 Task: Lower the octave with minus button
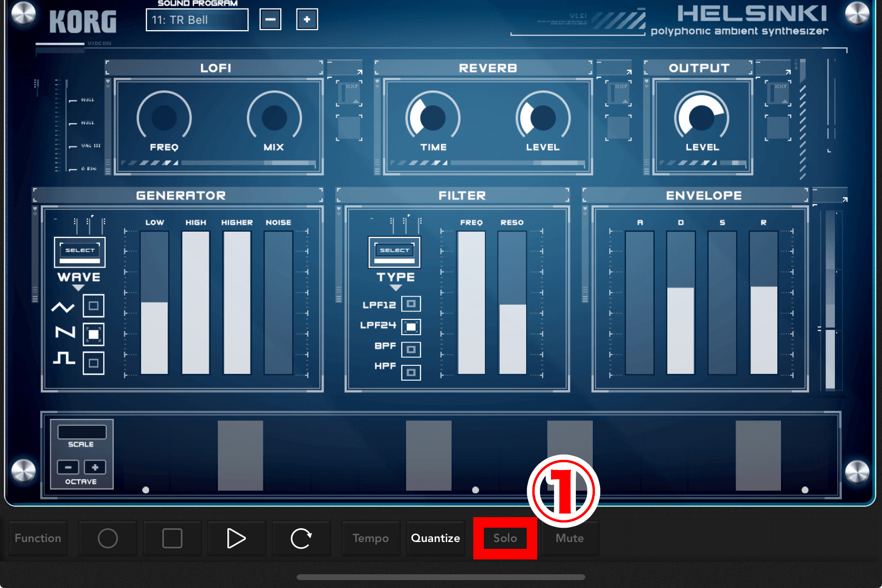[x=68, y=467]
